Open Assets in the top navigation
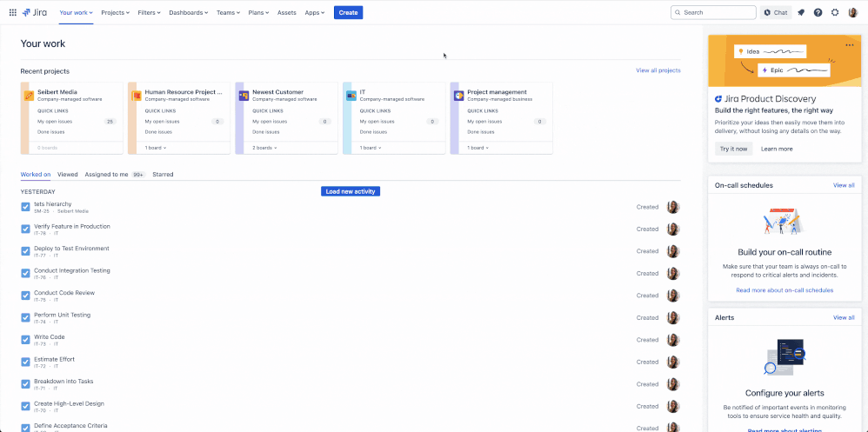Image resolution: width=868 pixels, height=432 pixels. pos(287,12)
